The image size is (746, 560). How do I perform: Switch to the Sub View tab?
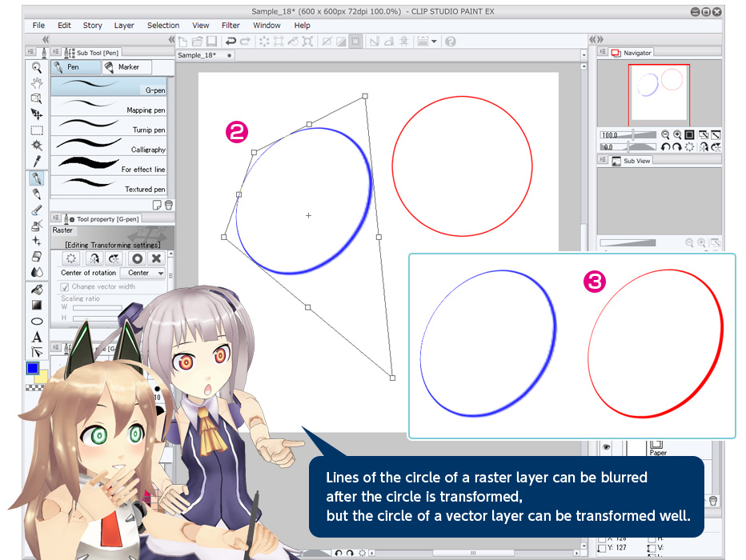pos(636,159)
